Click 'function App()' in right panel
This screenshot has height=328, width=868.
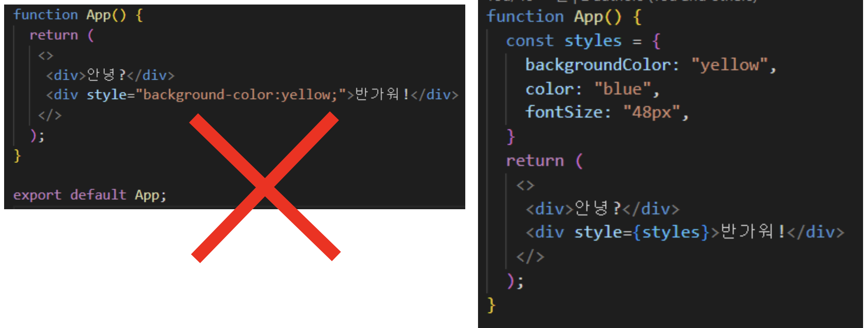[554, 17]
